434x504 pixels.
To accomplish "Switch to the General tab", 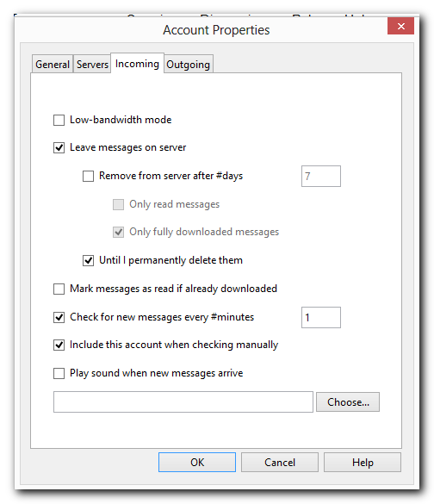I will [x=53, y=65].
